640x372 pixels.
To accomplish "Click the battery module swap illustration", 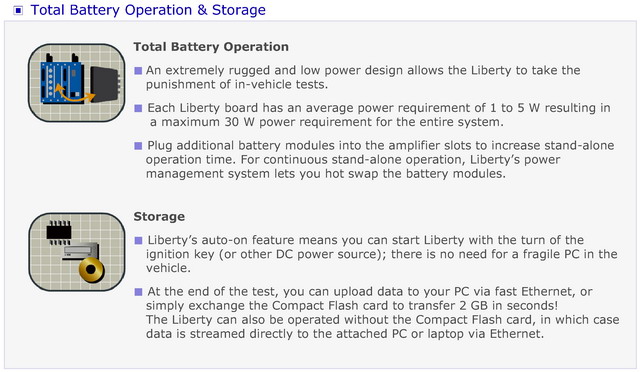I will click(77, 83).
